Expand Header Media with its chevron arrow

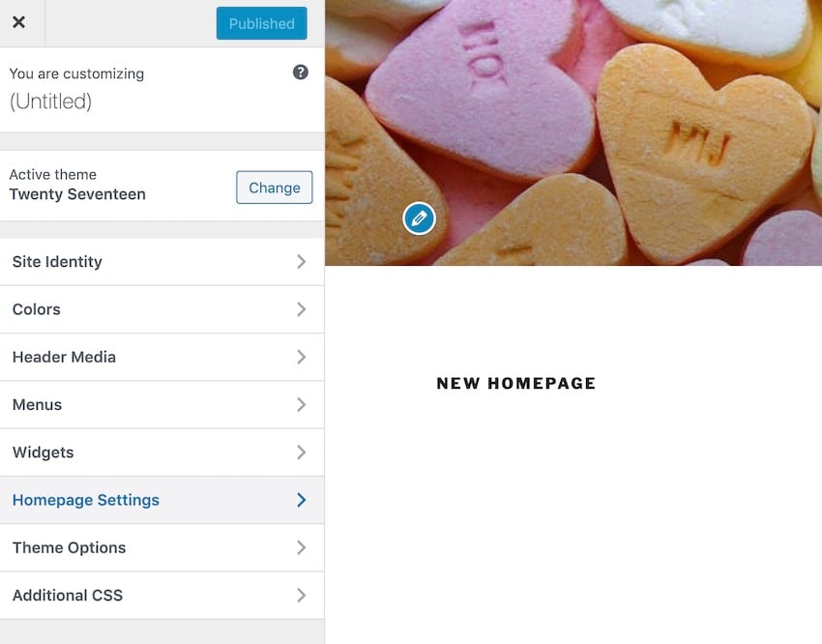301,357
